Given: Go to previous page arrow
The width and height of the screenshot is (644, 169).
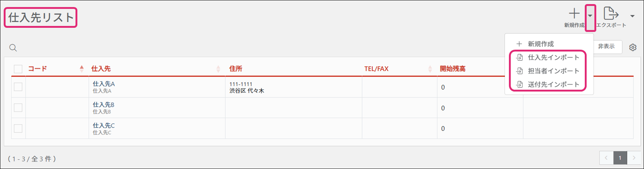Looking at the screenshot, I should 606,158.
